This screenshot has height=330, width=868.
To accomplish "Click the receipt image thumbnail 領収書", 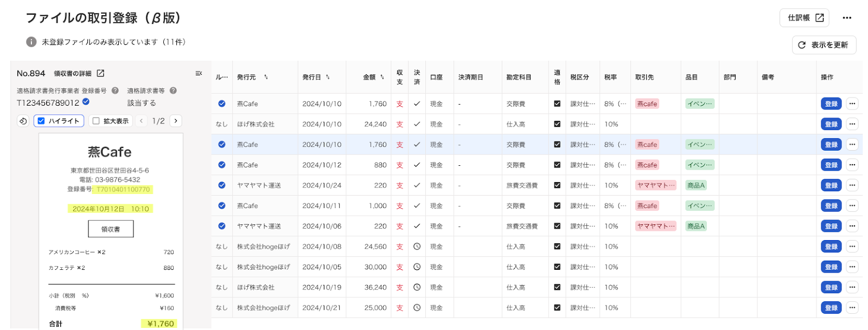I will (111, 229).
